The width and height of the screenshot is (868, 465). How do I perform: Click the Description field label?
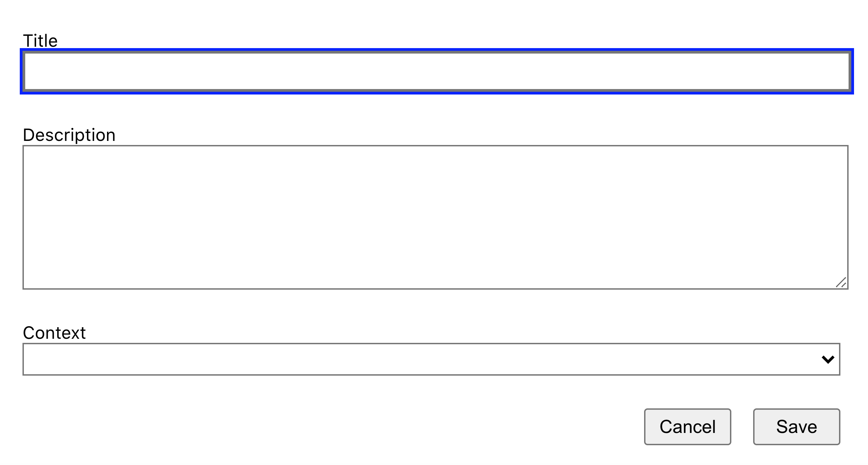[x=69, y=135]
